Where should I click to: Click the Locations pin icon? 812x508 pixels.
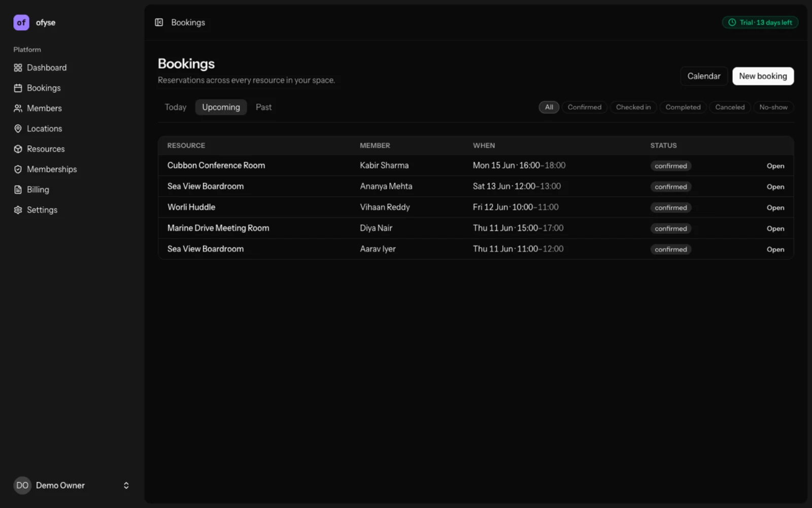tap(18, 129)
